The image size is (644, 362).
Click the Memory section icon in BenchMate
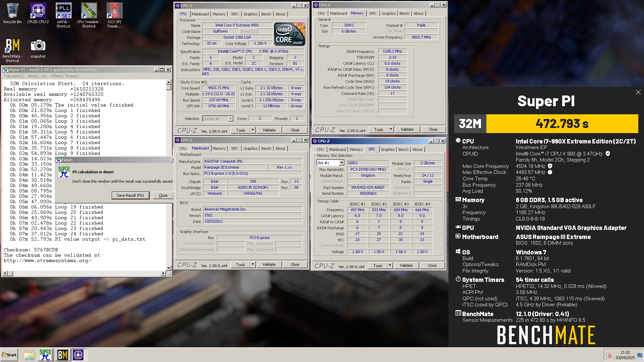(x=458, y=199)
